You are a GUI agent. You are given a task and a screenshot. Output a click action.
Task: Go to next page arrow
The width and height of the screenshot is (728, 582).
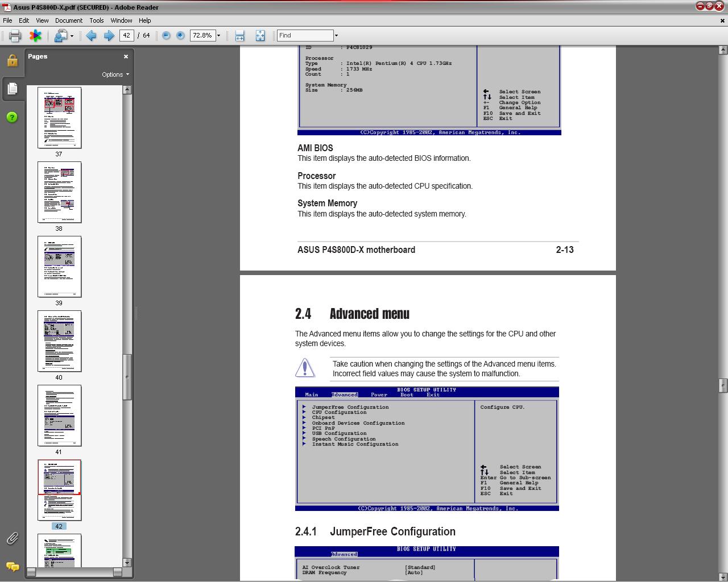[x=109, y=36]
